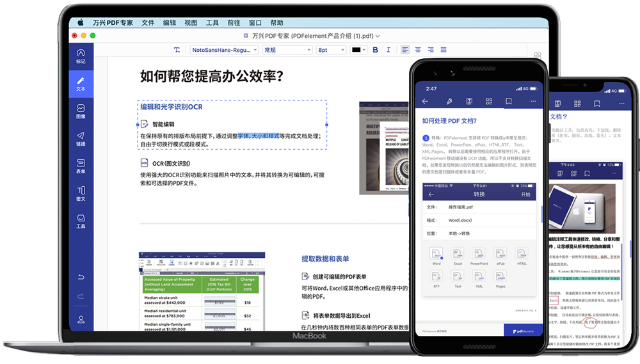Tap the 格式 Word(.docx) row on phone
Viewport: 640px width, 364px height.
pyautogui.click(x=479, y=220)
